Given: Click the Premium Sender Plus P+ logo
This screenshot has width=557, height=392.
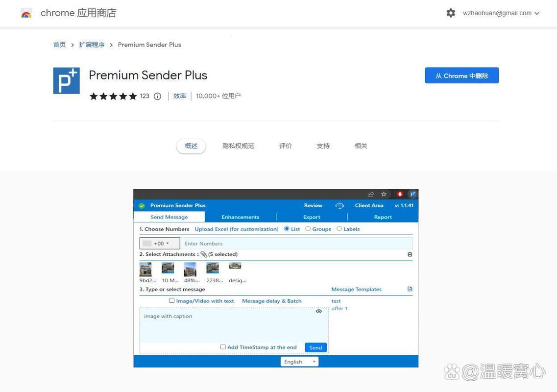Looking at the screenshot, I should 67,81.
